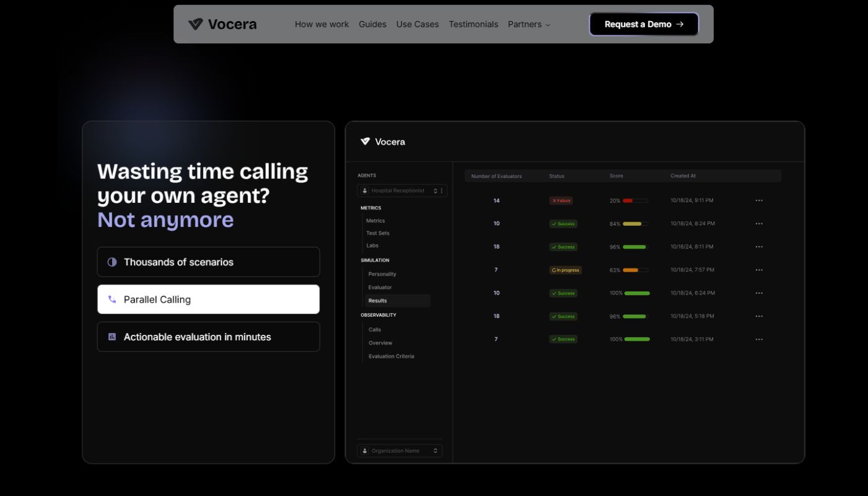Open Calls under Observability
868x496 pixels.
[x=375, y=330]
